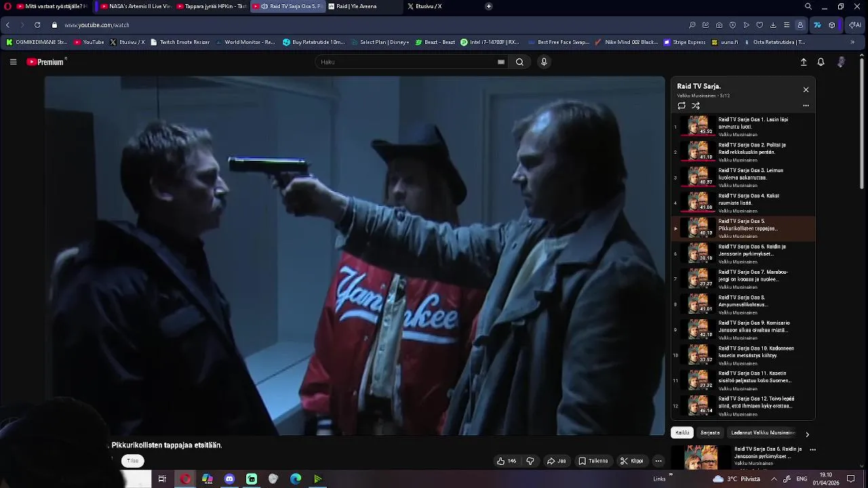Start voice search with microphone icon
The width and height of the screenshot is (868, 488).
pos(544,62)
